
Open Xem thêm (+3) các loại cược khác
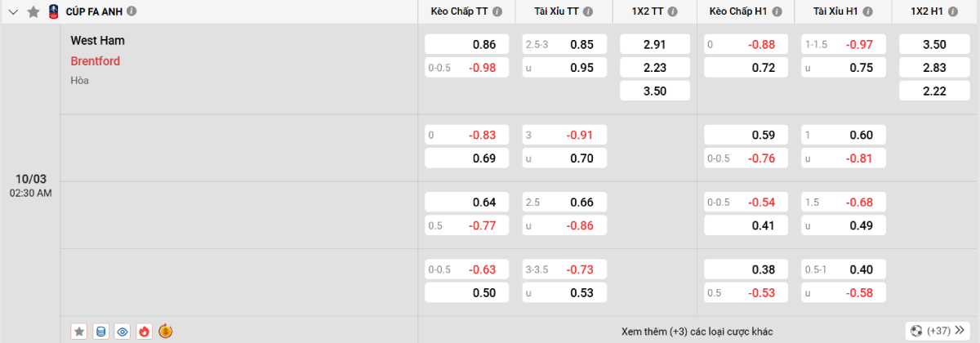pyautogui.click(x=696, y=331)
